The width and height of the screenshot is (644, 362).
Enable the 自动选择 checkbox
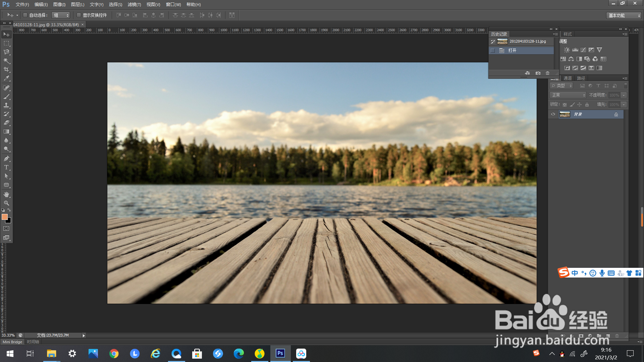pyautogui.click(x=25, y=15)
